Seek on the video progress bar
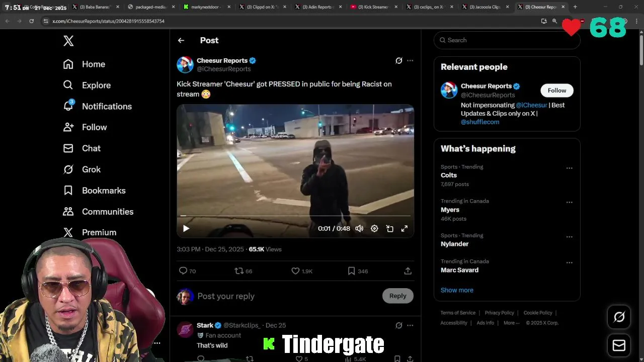644x362 pixels. point(295,216)
